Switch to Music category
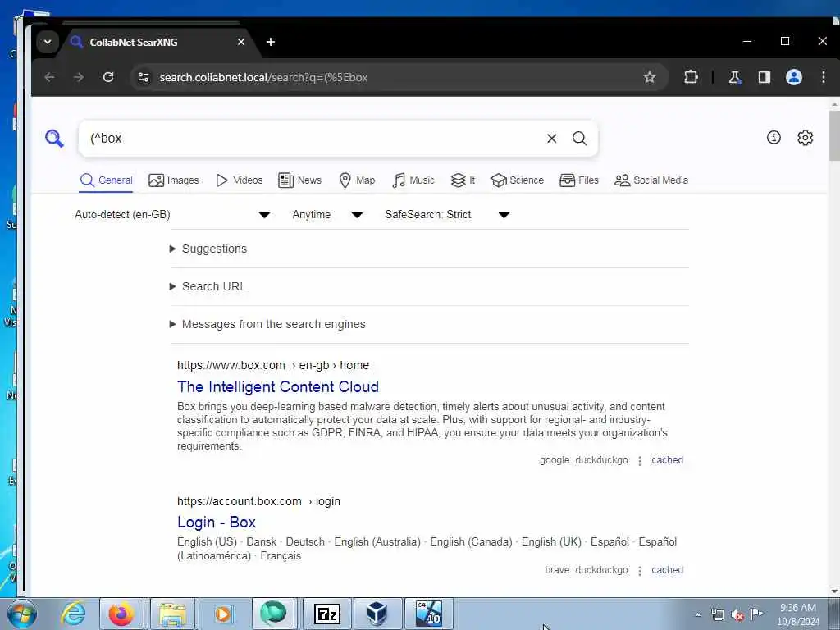The height and width of the screenshot is (630, 840). [413, 180]
